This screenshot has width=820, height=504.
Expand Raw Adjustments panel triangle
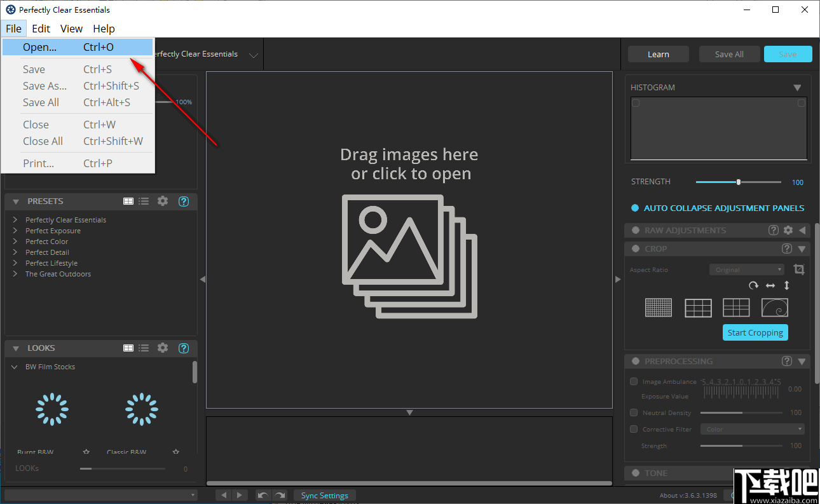(x=802, y=230)
